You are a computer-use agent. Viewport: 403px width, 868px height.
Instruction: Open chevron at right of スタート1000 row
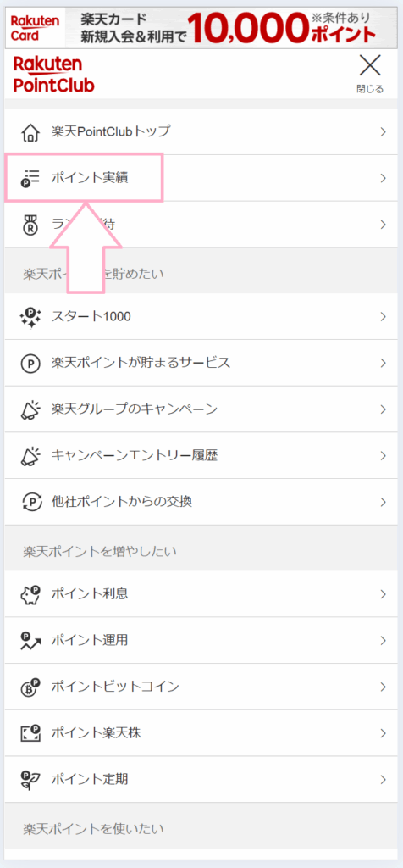(x=383, y=317)
